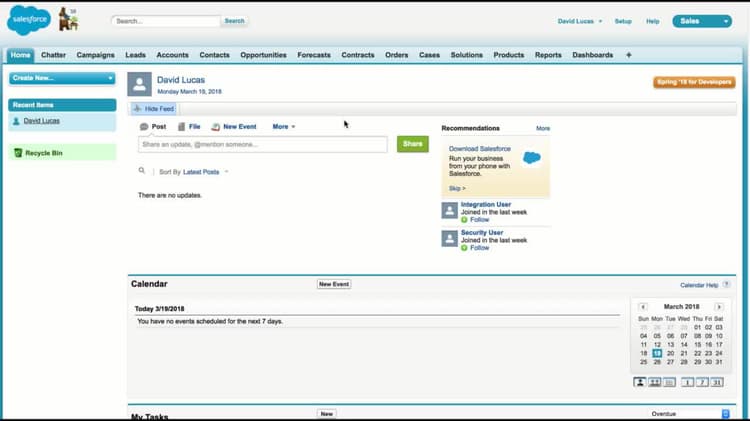
Task: Open the Overdue tasks filter dropdown
Action: pos(689,414)
